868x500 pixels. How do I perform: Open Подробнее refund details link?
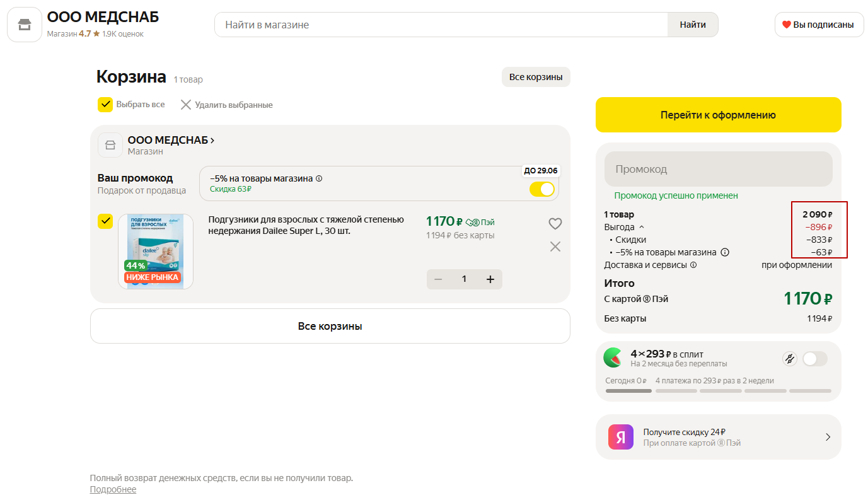click(113, 489)
